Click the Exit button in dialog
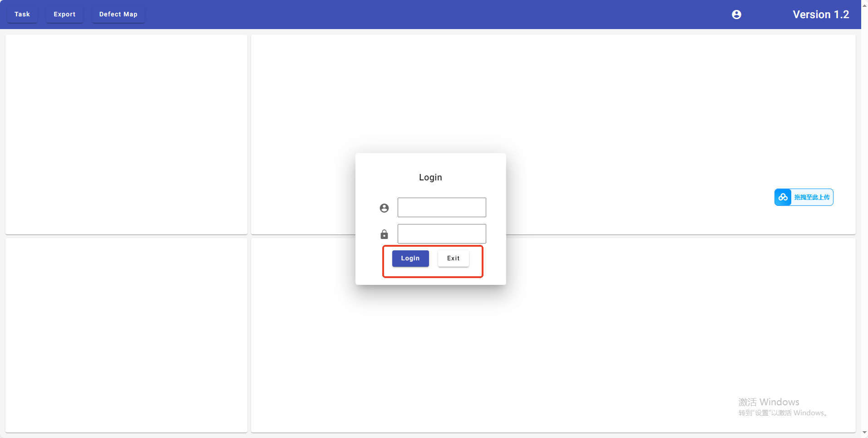 point(454,259)
